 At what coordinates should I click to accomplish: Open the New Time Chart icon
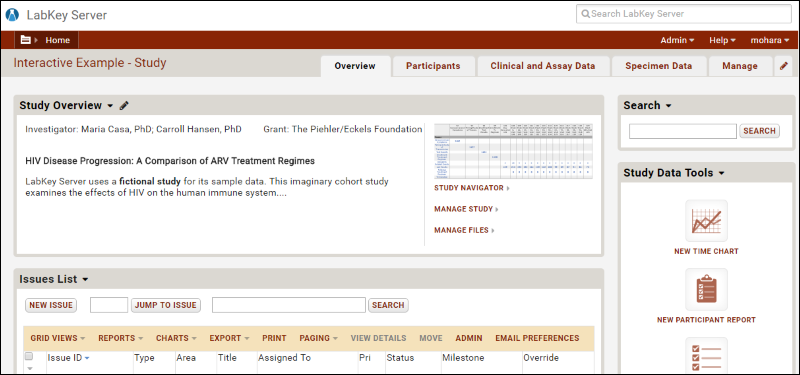[x=706, y=220]
